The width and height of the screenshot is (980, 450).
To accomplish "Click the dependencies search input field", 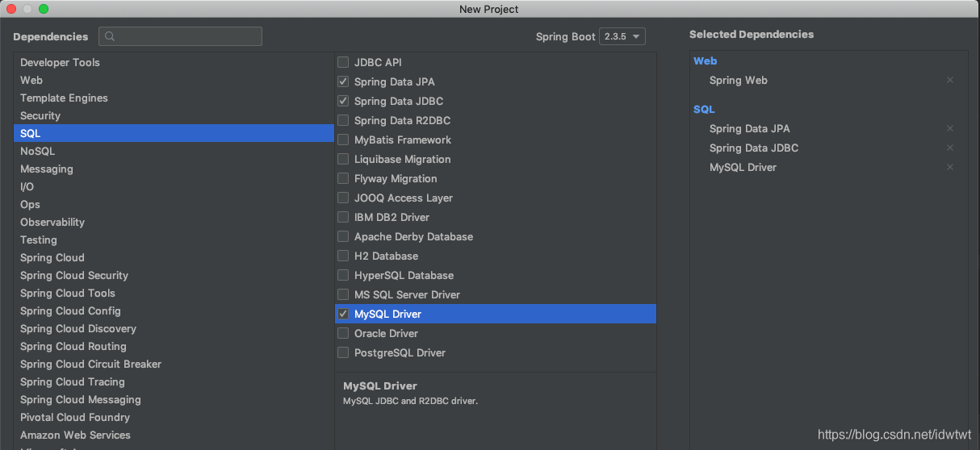I will [180, 36].
